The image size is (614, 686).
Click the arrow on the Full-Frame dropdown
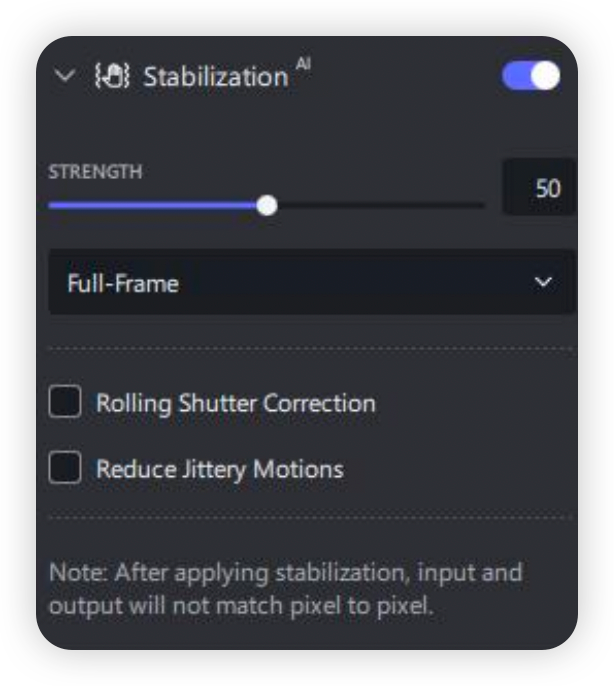click(x=543, y=283)
